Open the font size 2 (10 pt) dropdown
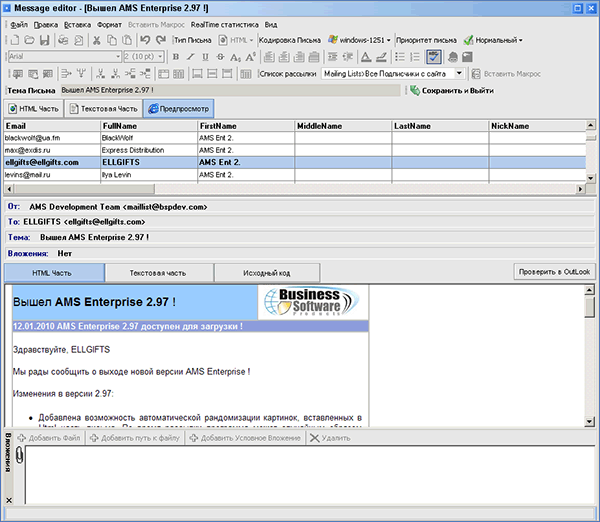Image resolution: width=600 pixels, height=522 pixels. tap(160, 57)
